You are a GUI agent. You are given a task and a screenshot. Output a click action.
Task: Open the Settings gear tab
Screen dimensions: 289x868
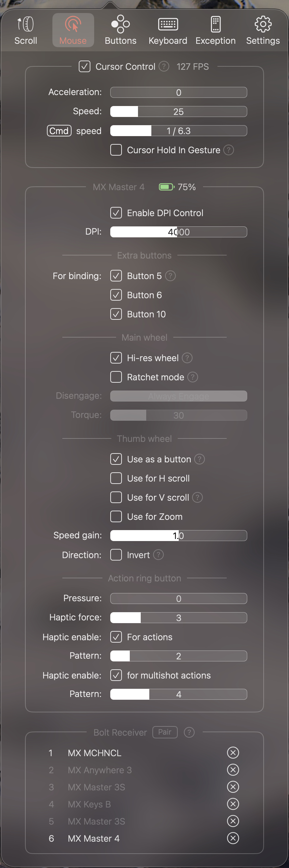(263, 31)
